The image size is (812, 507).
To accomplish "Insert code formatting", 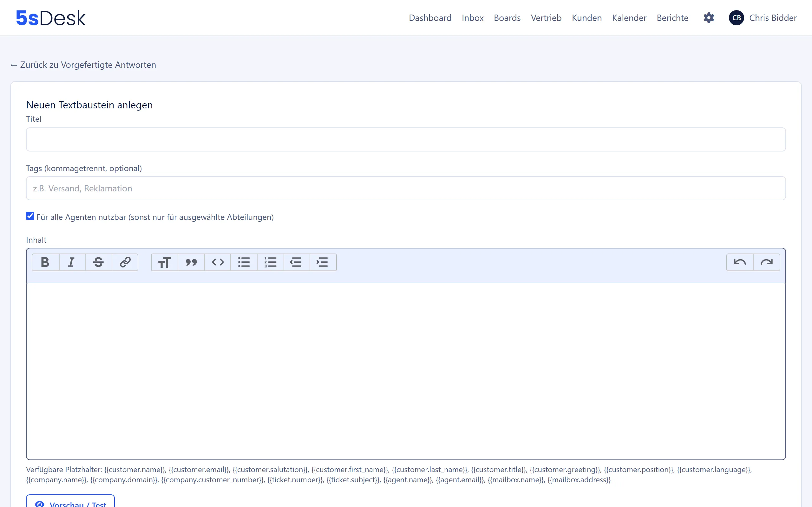I will (x=217, y=262).
